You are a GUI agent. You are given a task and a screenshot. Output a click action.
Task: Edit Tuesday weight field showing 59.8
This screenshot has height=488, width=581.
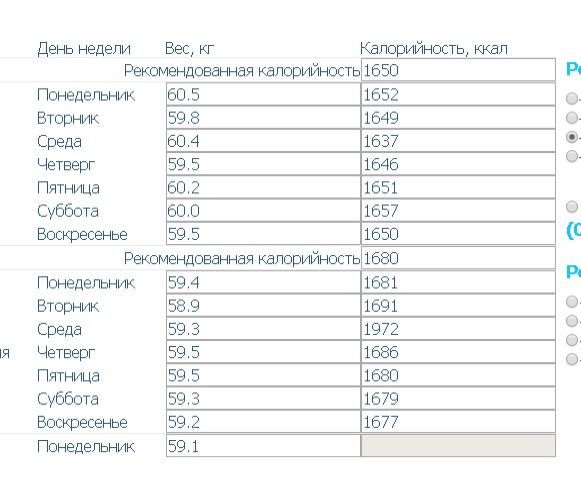point(263,117)
